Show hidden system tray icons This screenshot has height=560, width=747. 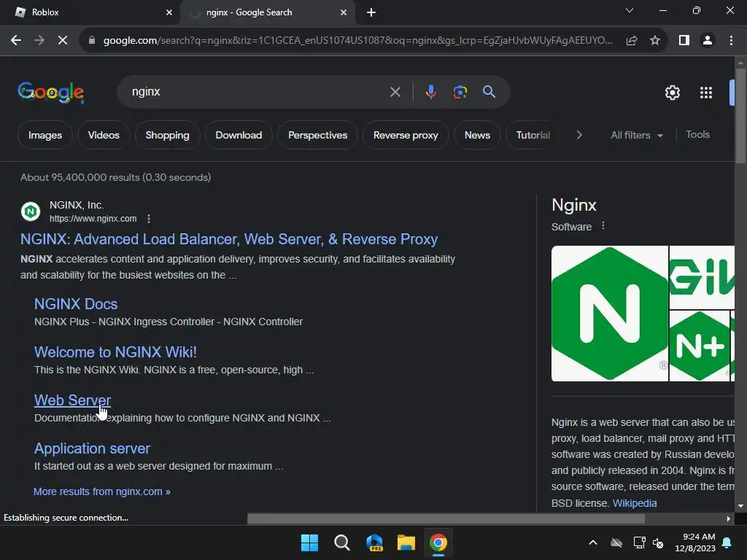coord(593,542)
